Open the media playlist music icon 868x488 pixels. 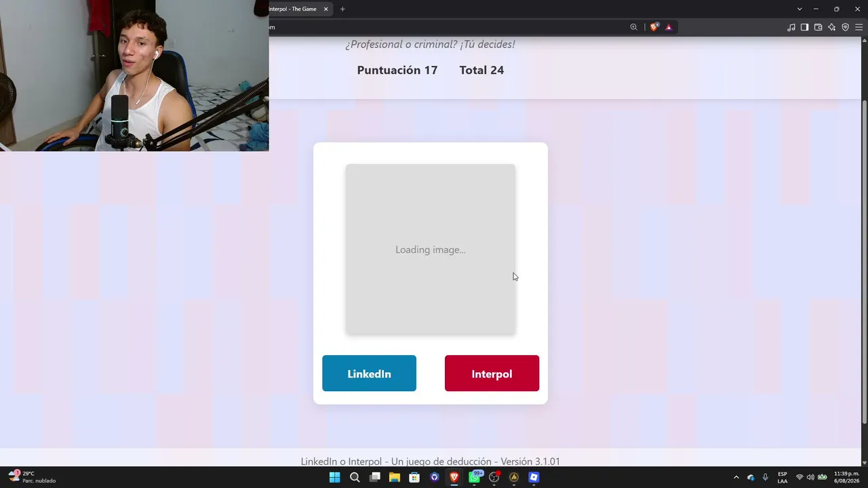tap(791, 27)
